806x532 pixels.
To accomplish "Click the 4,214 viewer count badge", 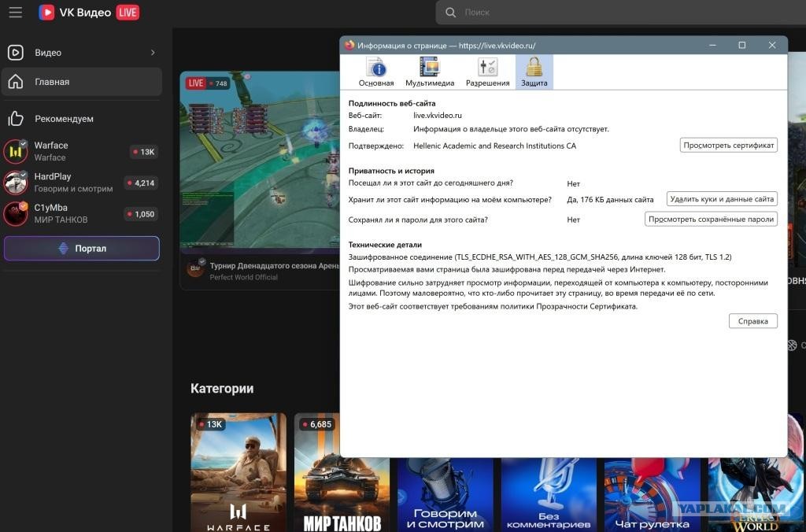I will 141,183.
